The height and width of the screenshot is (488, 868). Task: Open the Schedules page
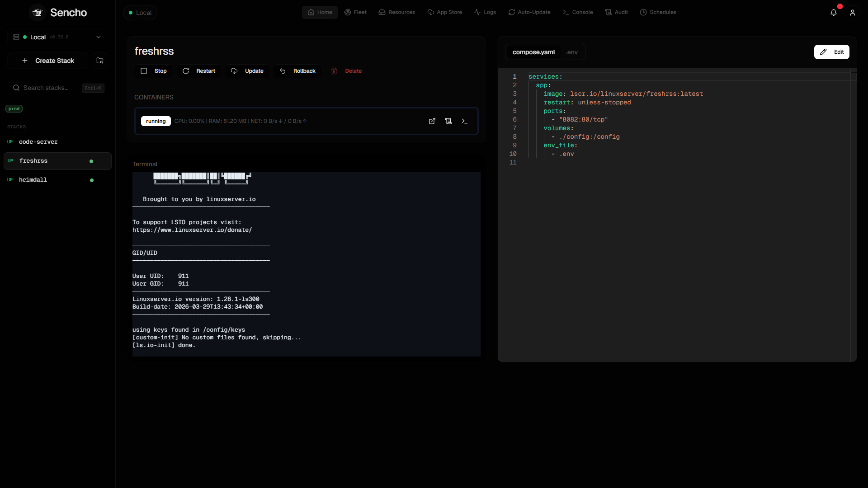tap(658, 12)
